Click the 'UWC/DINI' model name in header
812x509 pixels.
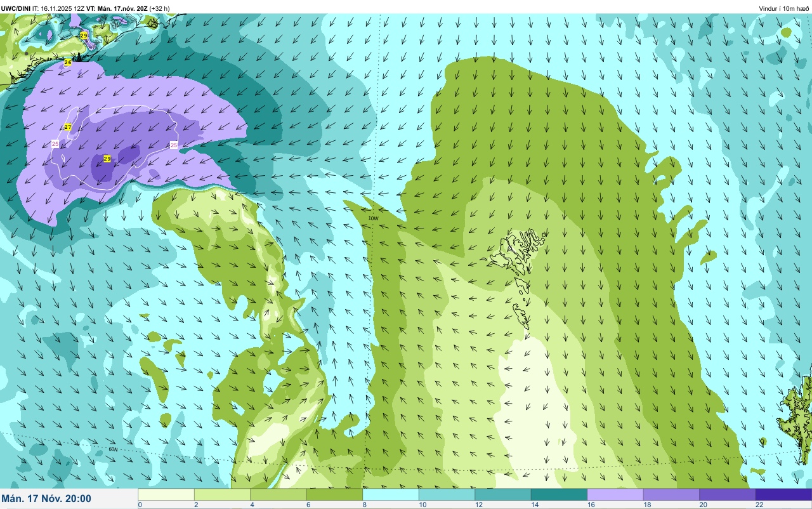[x=15, y=8]
